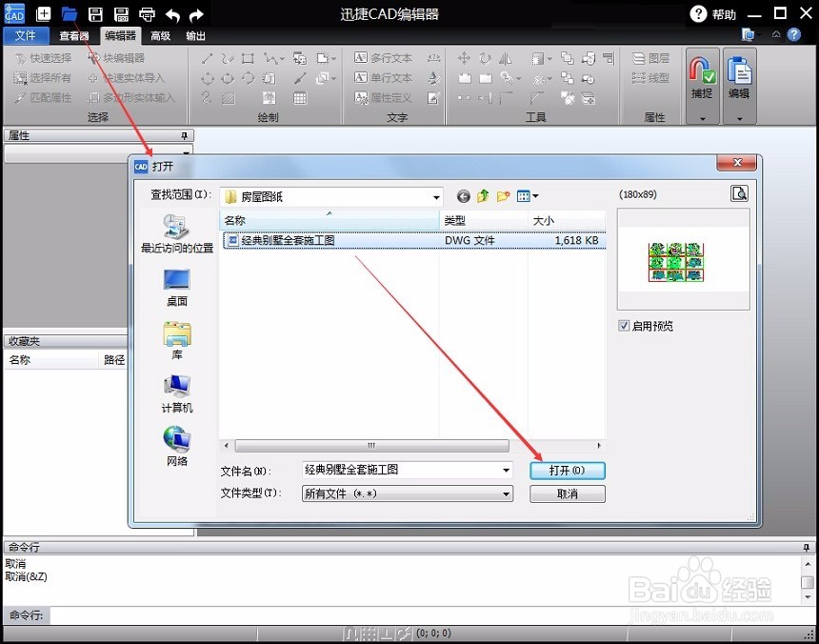Click the horizontal scrollbar in file list

tap(371, 446)
